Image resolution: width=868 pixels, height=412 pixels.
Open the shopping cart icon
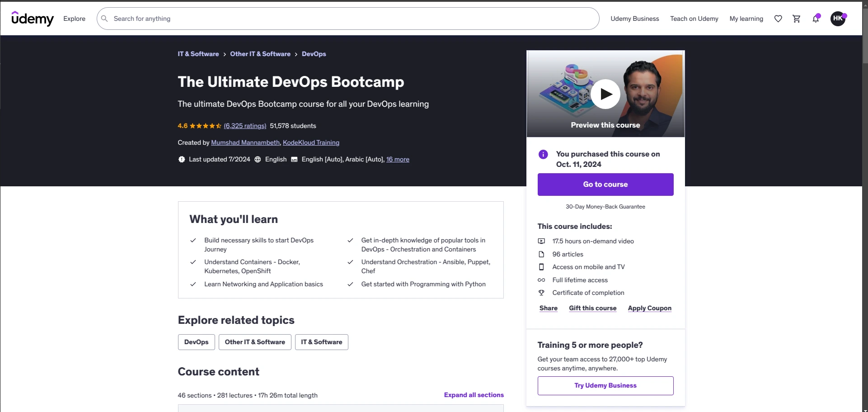tap(797, 19)
